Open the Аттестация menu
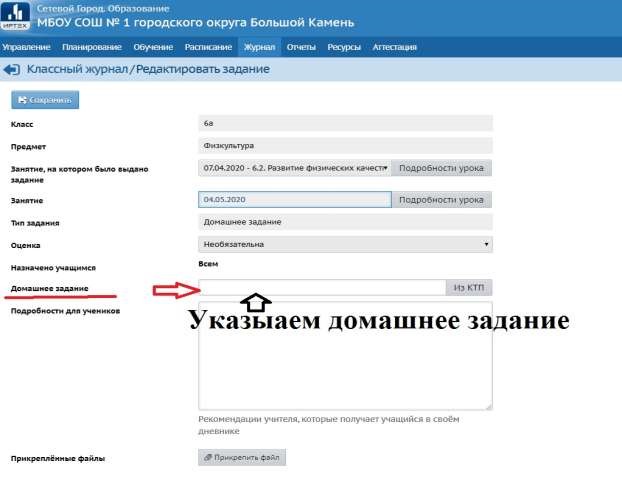Viewport: 622px width, 488px height. [394, 47]
